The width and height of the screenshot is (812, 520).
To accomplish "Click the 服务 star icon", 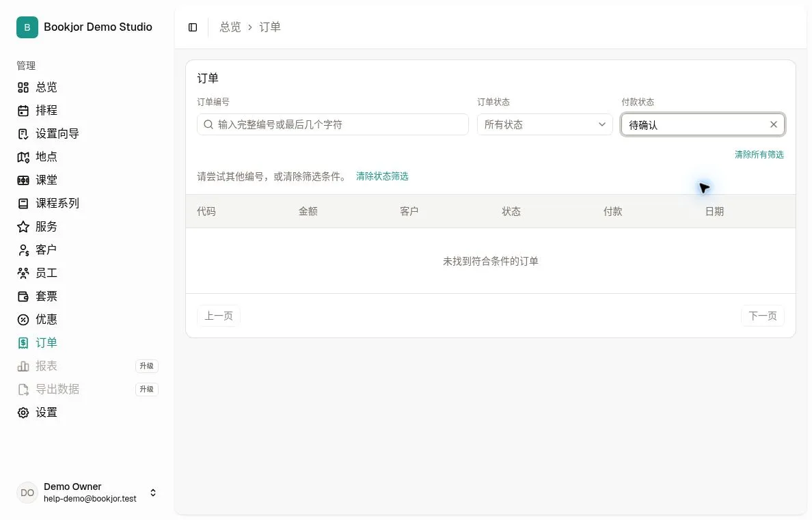I will click(x=23, y=227).
